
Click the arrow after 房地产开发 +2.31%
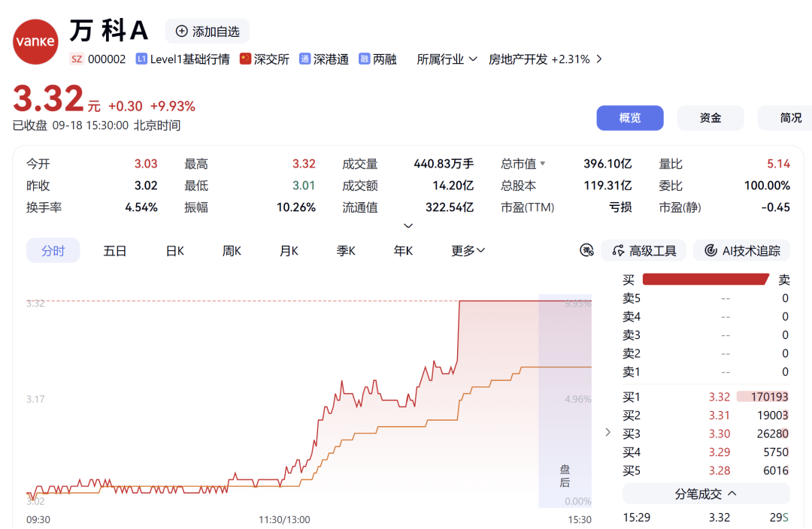point(599,59)
